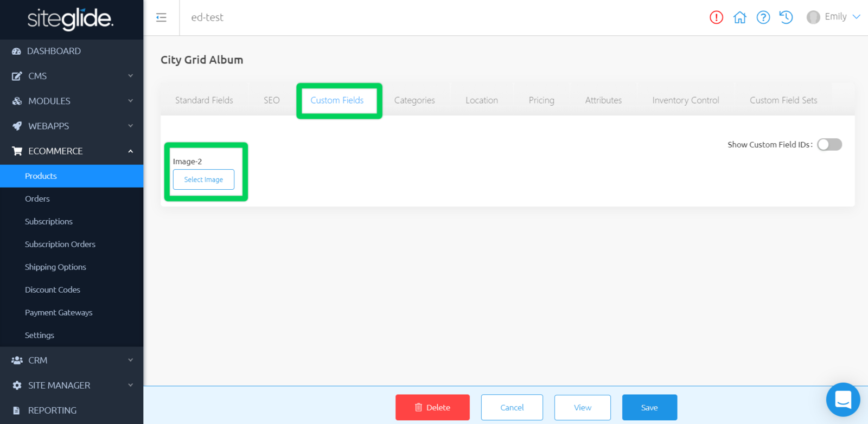868x424 pixels.
Task: Click the Dashboard gauge icon
Action: click(x=17, y=51)
